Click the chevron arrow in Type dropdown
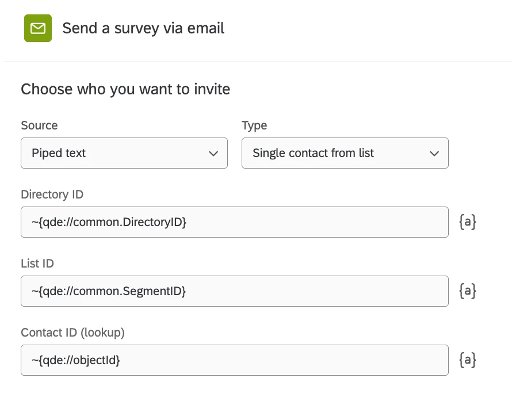 pyautogui.click(x=434, y=154)
